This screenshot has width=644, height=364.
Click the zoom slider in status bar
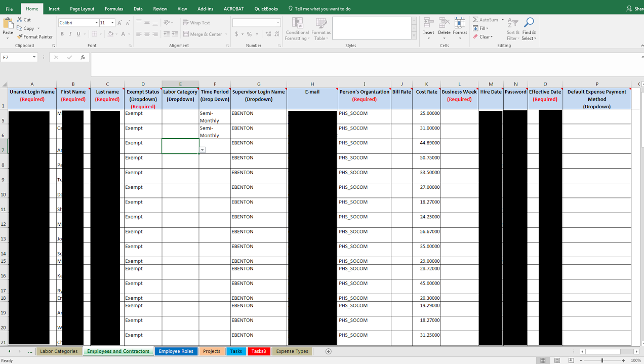602,360
